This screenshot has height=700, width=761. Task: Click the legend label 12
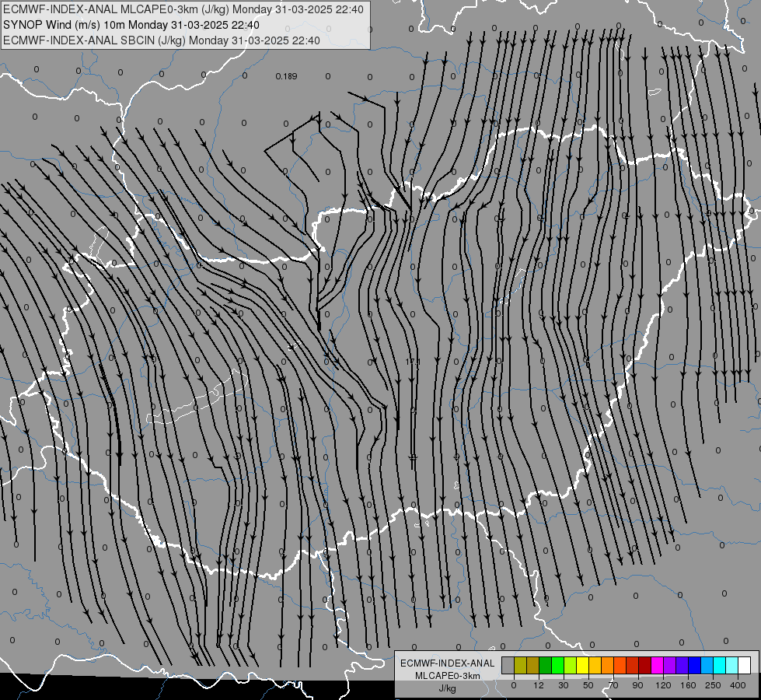click(x=538, y=685)
